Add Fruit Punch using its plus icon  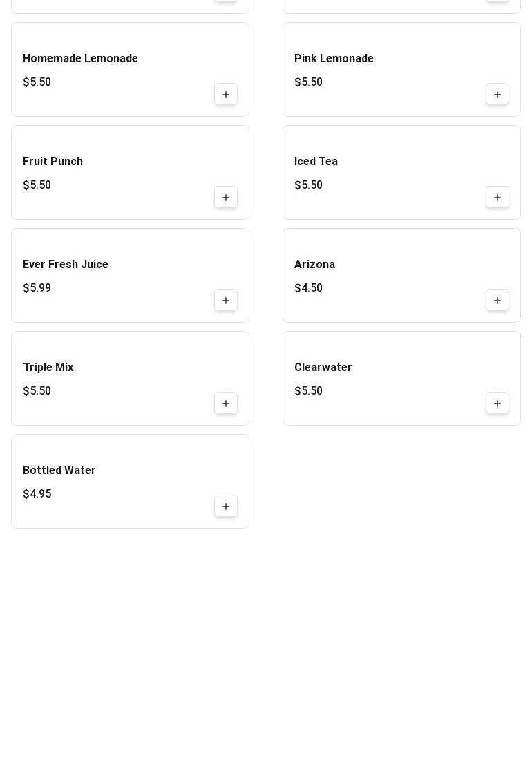coord(226,198)
